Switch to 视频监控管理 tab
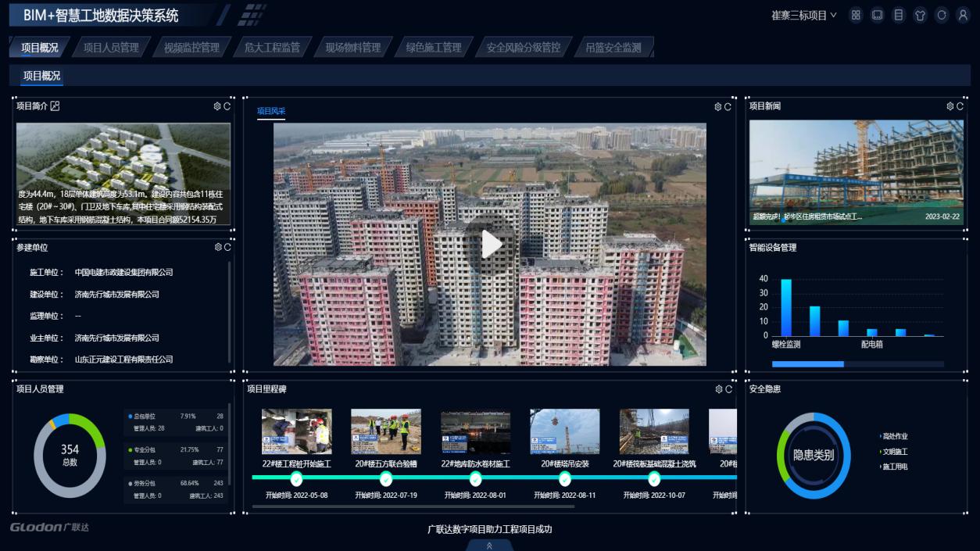The height and width of the screenshot is (551, 980). (x=191, y=48)
